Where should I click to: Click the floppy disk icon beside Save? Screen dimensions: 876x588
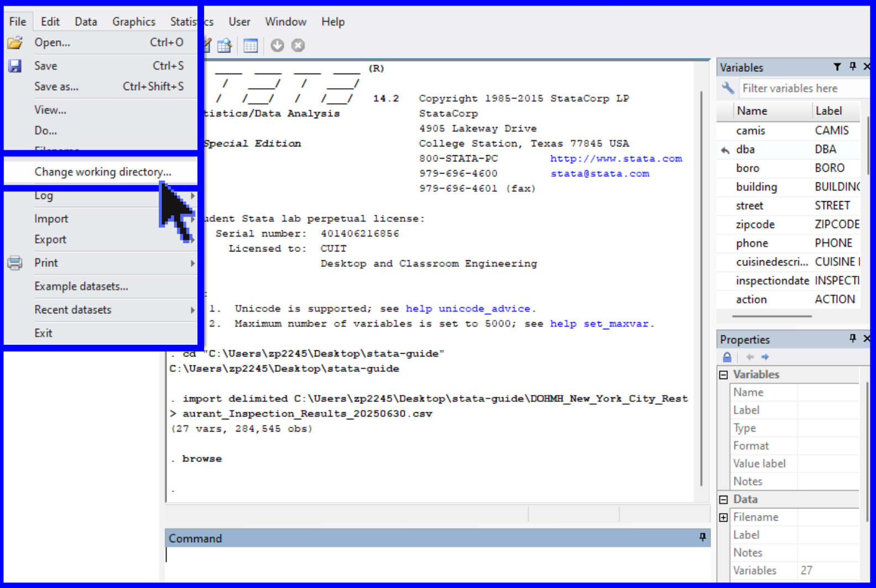tap(15, 66)
